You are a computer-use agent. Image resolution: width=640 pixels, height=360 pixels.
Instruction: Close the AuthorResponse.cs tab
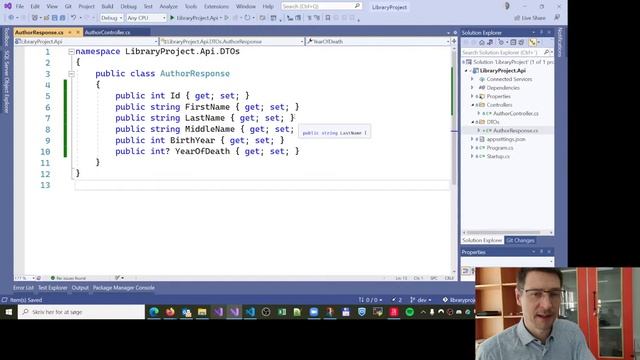pos(78,32)
